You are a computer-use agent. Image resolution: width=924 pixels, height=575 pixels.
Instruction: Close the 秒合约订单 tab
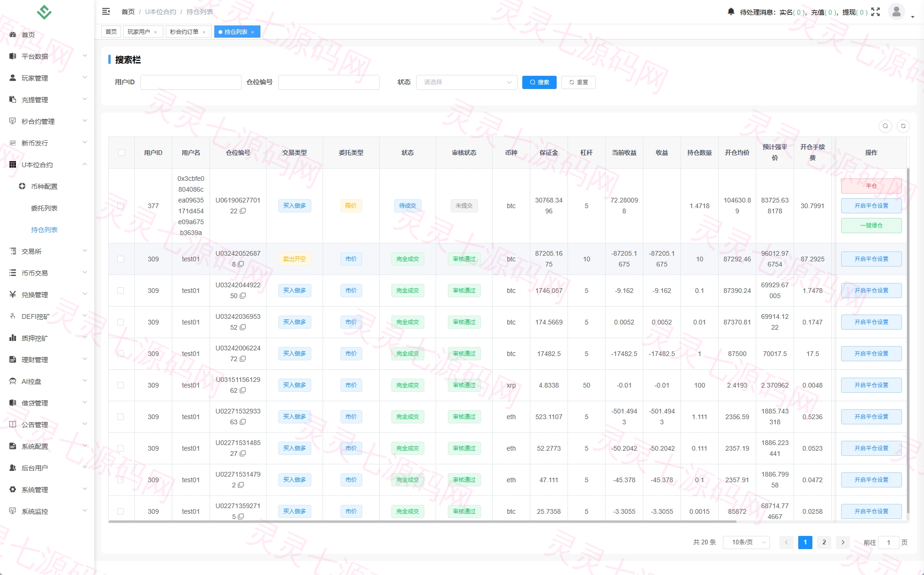click(204, 32)
